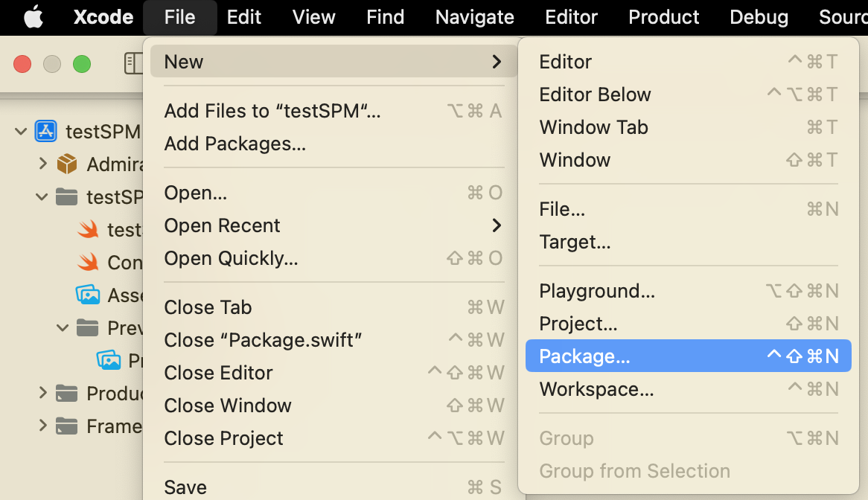Expand the Frame folder group
Screen dimensions: 868x500
42,426
